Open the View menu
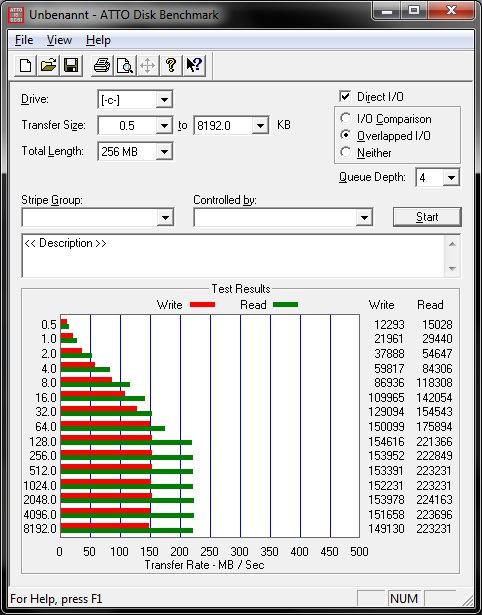 59,40
